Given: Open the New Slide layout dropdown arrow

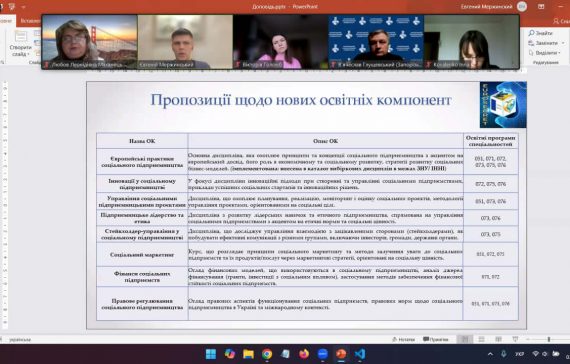Looking at the screenshot, I should coord(28,54).
